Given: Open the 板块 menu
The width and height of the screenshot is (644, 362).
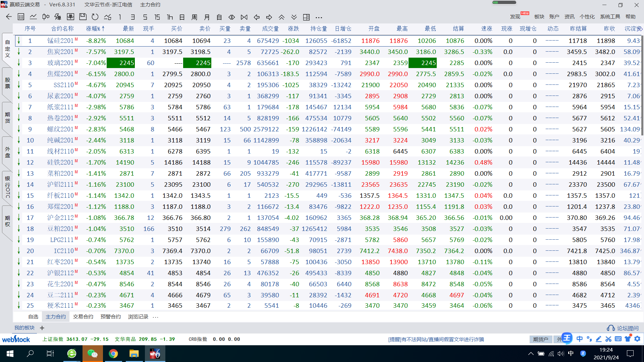Looking at the screenshot, I should 539,17.
